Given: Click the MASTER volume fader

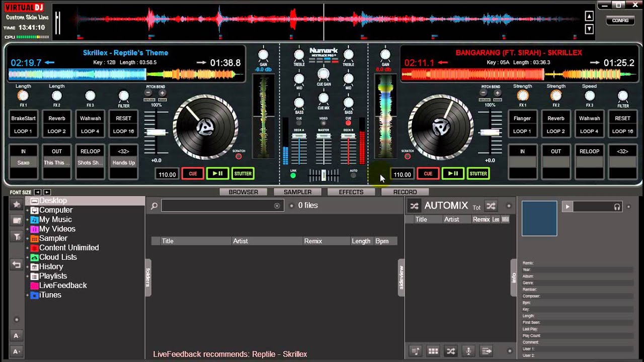Looking at the screenshot, I should (324, 137).
